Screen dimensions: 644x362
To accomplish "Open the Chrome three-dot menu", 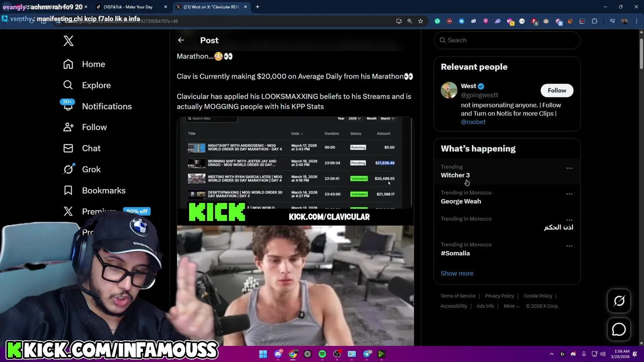I will point(636,21).
